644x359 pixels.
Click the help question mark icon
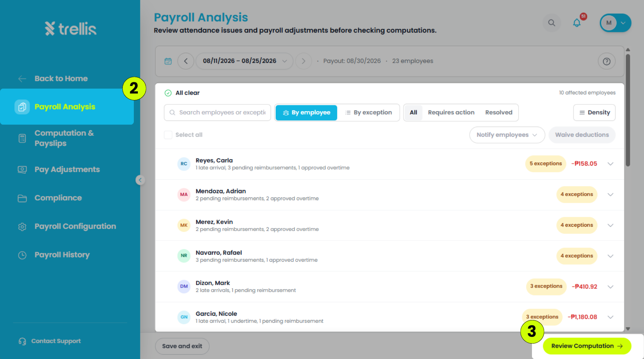click(606, 61)
